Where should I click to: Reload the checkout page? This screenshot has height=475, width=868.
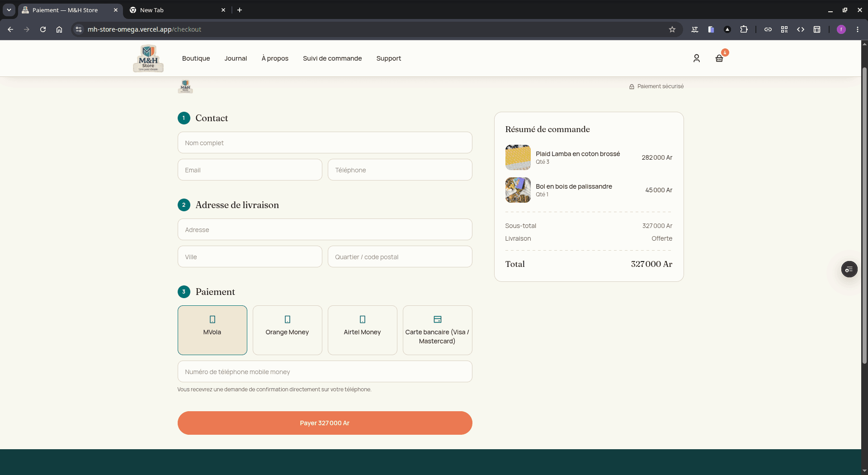(43, 29)
